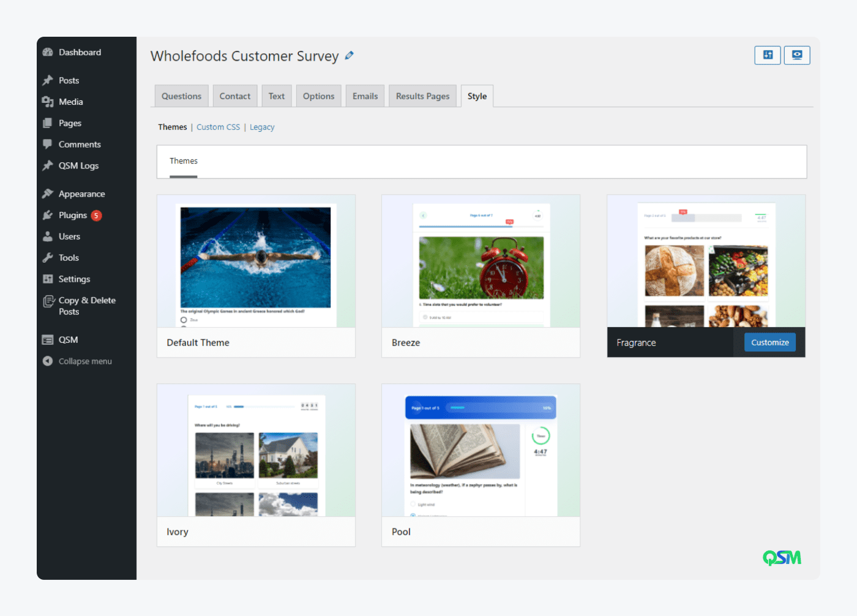Preview the survey using the screen-eye icon
Image resolution: width=857 pixels, height=616 pixels.
click(796, 55)
